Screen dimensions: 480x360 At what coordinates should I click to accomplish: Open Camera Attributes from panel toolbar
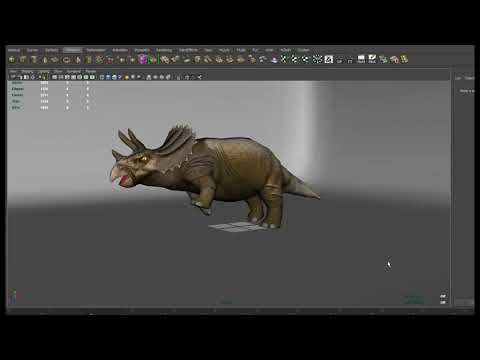[20, 77]
